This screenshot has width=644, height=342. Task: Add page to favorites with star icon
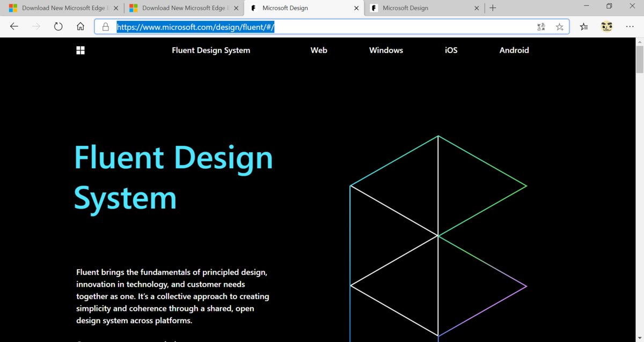pyautogui.click(x=560, y=27)
